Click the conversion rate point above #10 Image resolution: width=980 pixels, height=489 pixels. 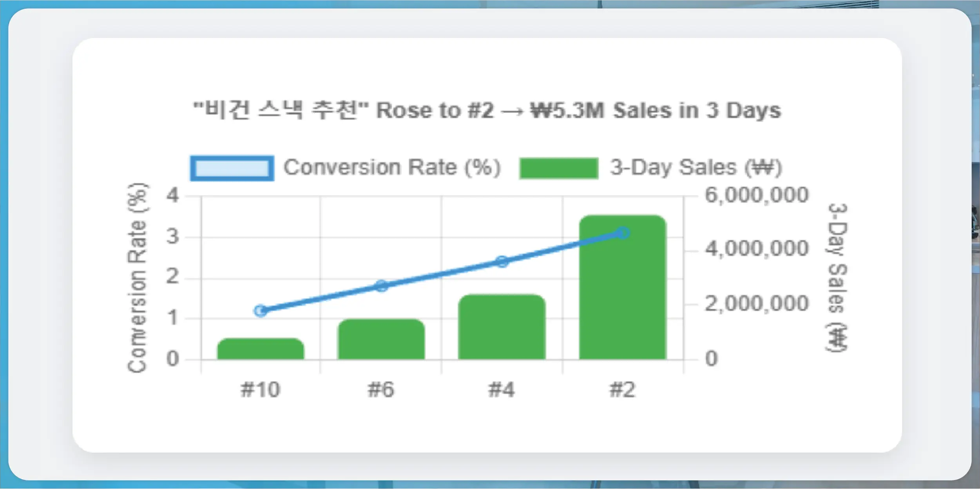coord(261,311)
